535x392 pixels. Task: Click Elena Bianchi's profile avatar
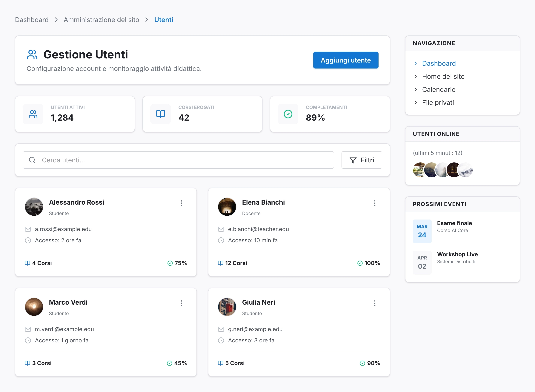click(227, 207)
